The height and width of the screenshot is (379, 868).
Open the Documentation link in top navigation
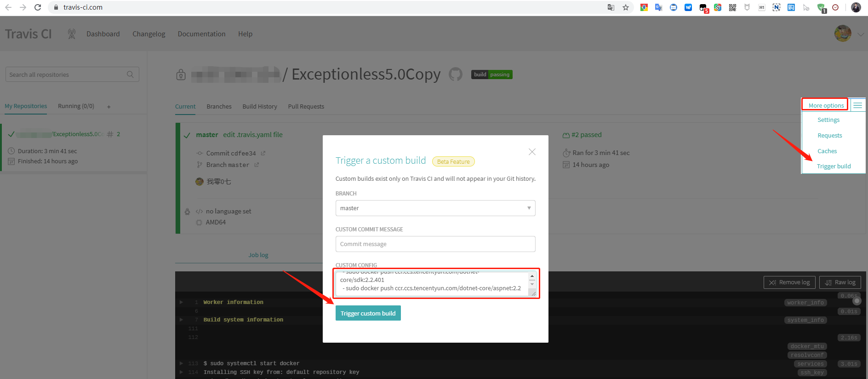coord(201,34)
